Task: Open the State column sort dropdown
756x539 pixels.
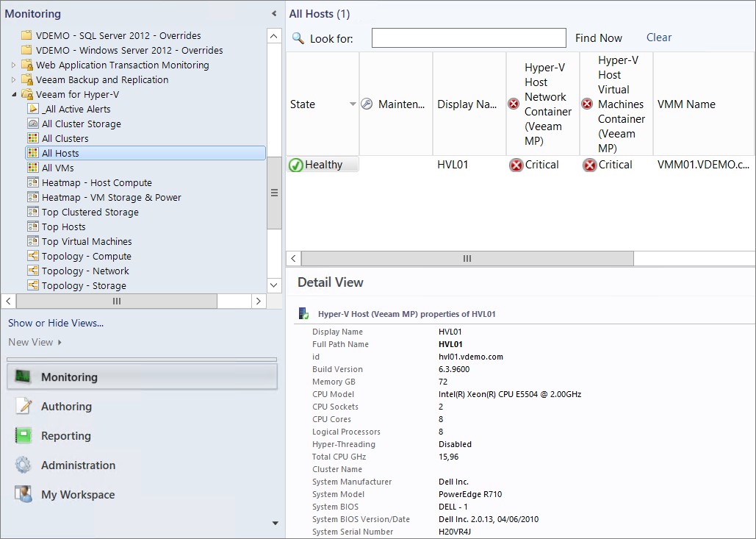Action: (353, 104)
